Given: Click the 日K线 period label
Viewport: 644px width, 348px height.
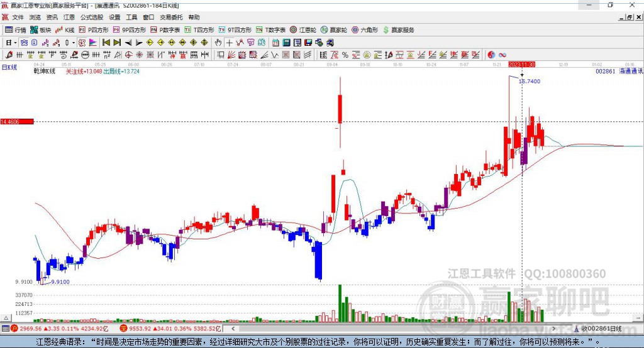Looking at the screenshot, I should tap(9, 67).
